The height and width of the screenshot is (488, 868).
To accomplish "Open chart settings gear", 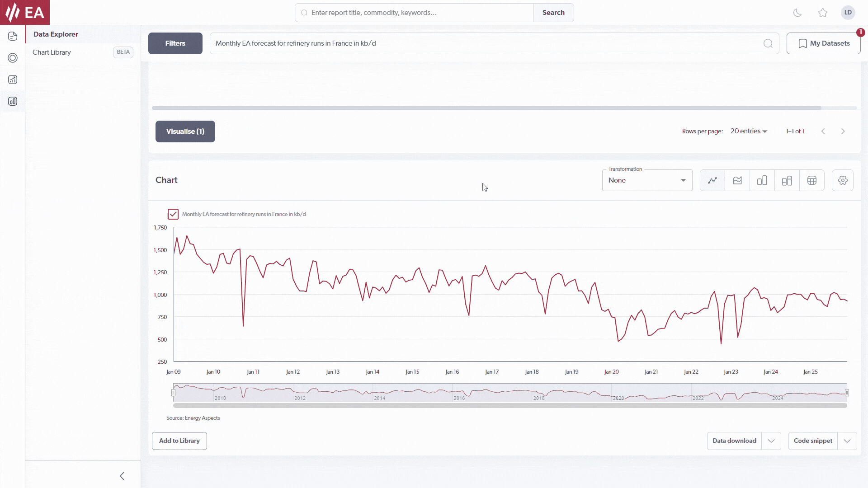I will (x=843, y=180).
